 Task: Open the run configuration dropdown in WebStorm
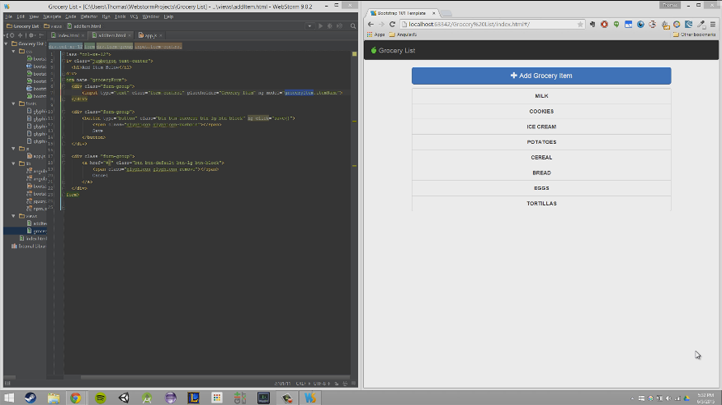click(309, 26)
